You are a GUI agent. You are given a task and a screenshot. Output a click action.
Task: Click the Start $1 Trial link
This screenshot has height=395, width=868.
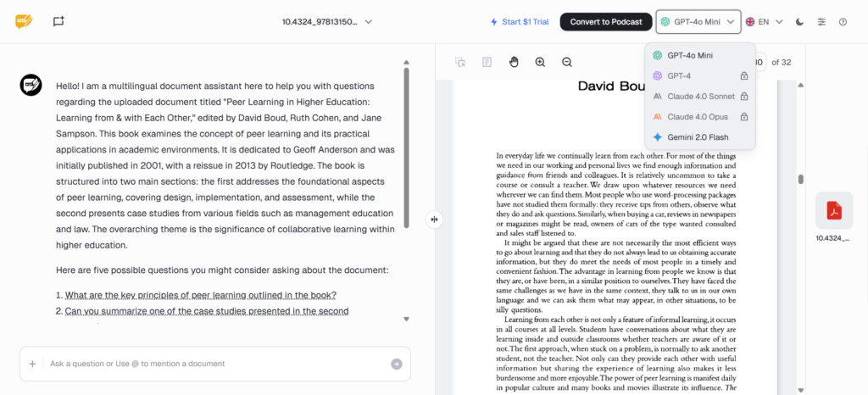[520, 21]
